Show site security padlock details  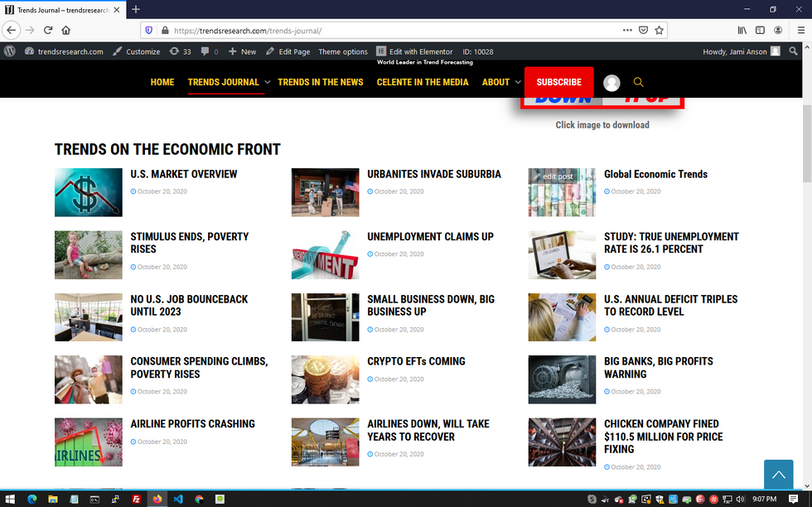tap(165, 30)
